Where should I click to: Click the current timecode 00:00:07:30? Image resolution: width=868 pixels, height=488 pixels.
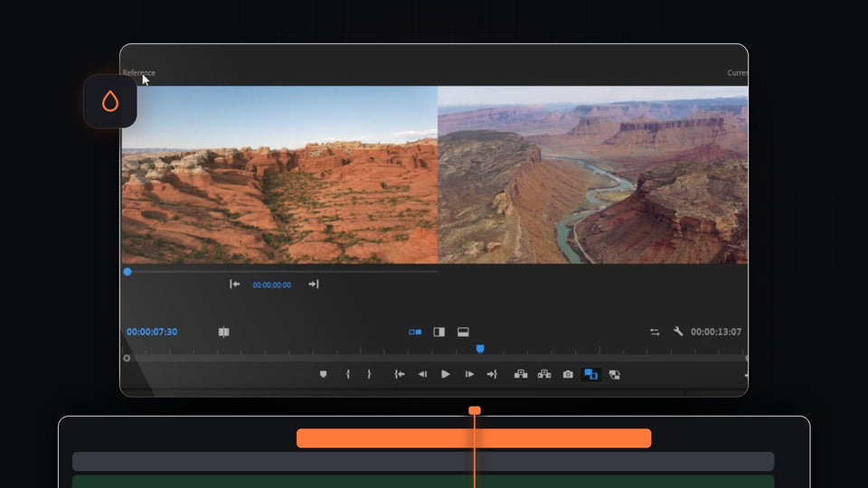point(152,332)
